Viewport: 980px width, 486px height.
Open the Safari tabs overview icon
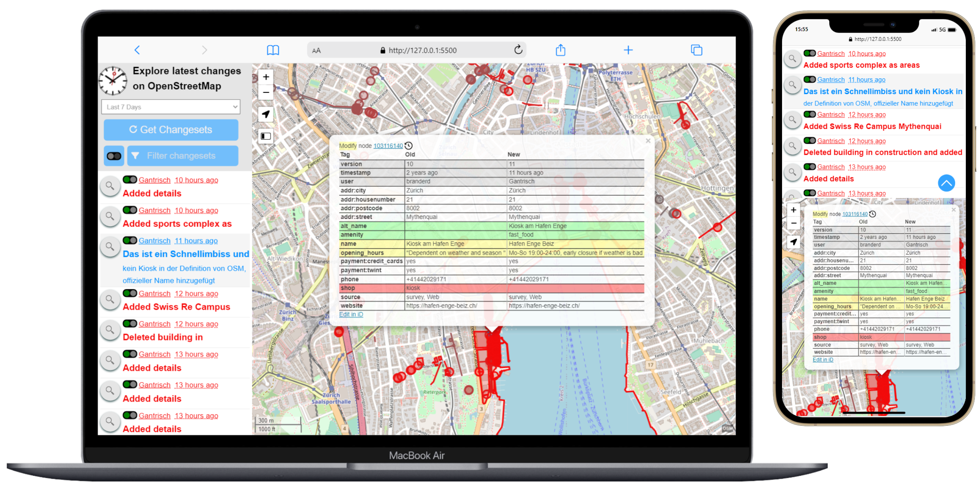pos(696,50)
